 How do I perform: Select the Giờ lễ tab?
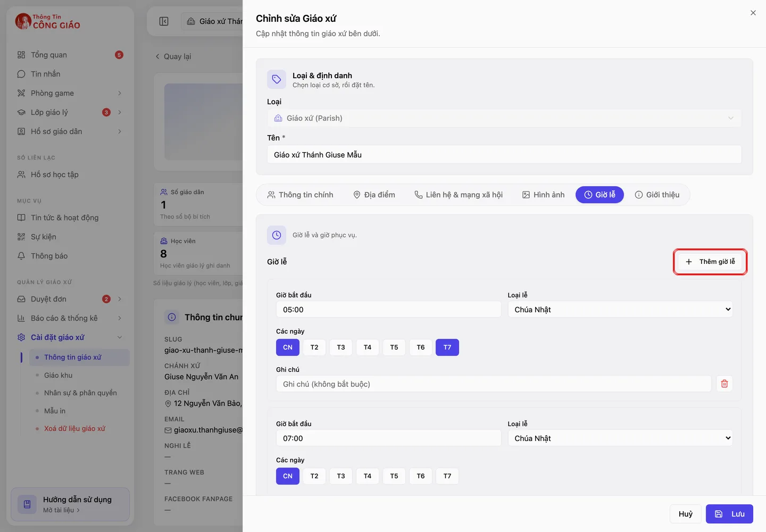600,195
